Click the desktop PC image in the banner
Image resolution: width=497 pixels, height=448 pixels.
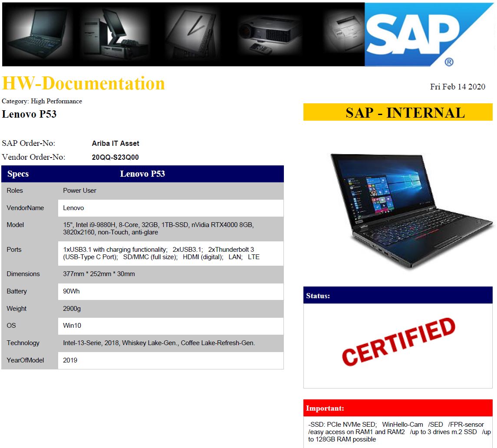114,34
